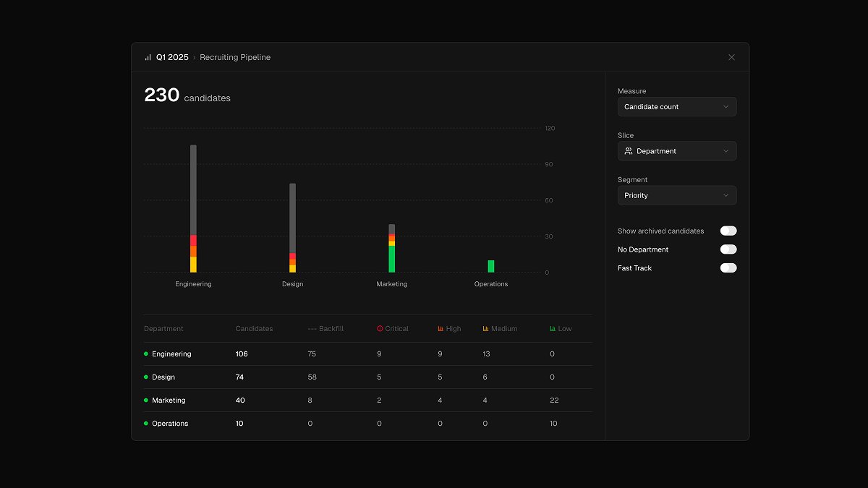Click the green dot beside Engineering row
868x488 pixels.
click(x=146, y=354)
